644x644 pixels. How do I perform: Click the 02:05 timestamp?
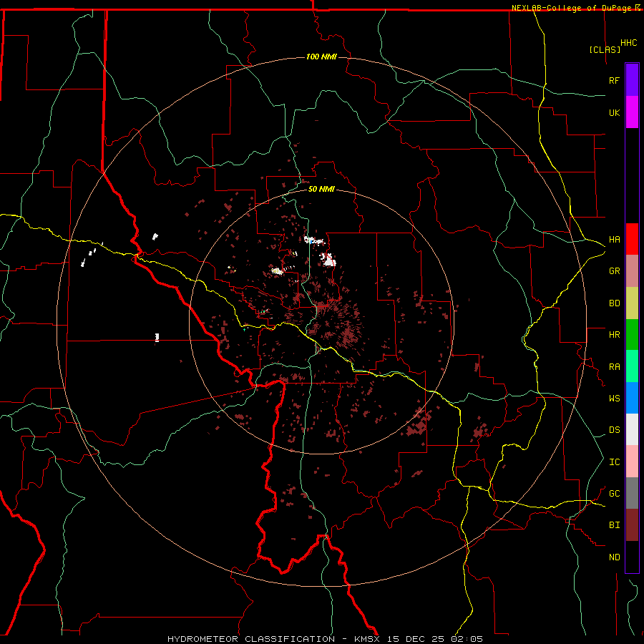467,639
